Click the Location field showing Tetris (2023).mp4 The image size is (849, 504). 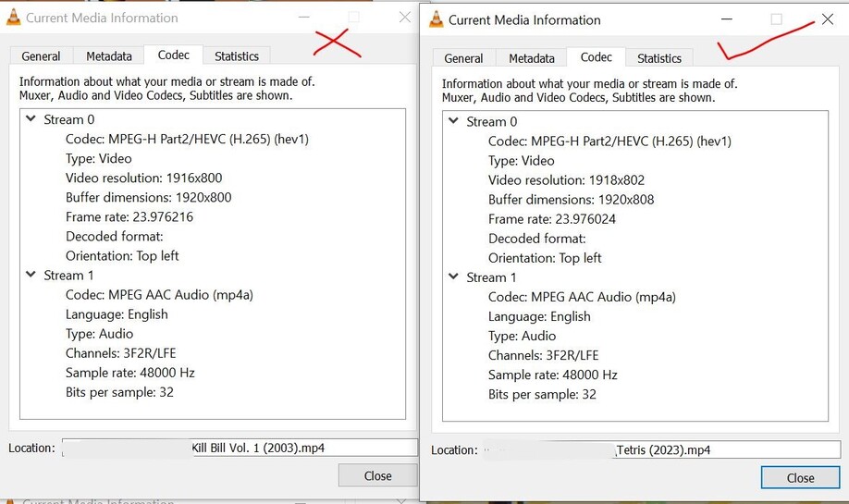coord(661,449)
